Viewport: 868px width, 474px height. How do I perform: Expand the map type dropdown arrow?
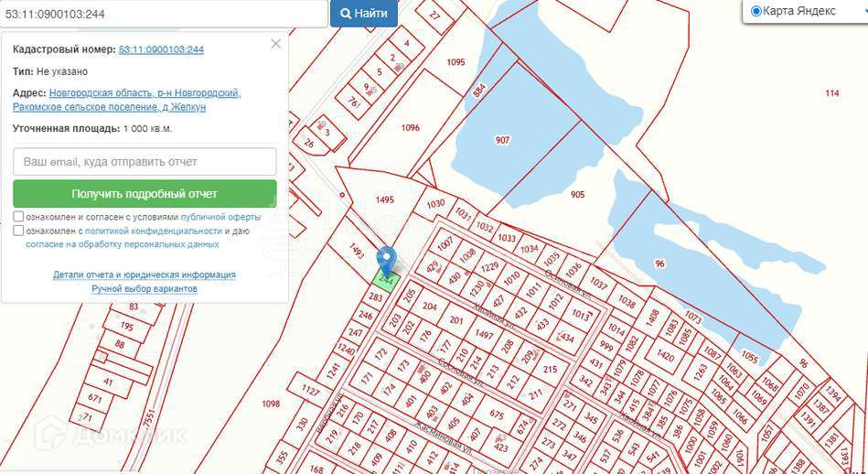pos(864,11)
